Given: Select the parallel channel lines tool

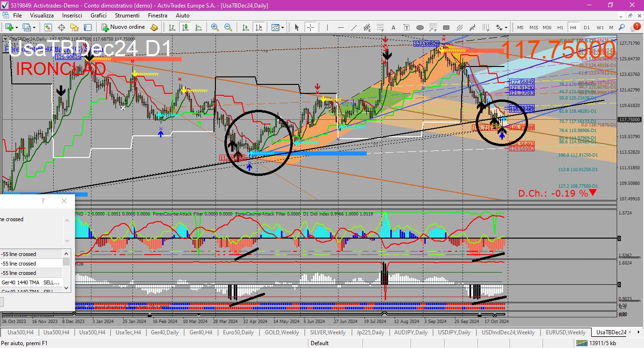Looking at the screenshot, I should [x=459, y=27].
